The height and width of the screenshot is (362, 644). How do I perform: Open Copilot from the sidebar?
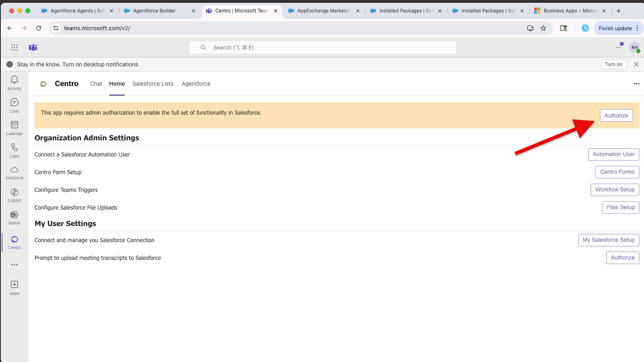pos(14,195)
